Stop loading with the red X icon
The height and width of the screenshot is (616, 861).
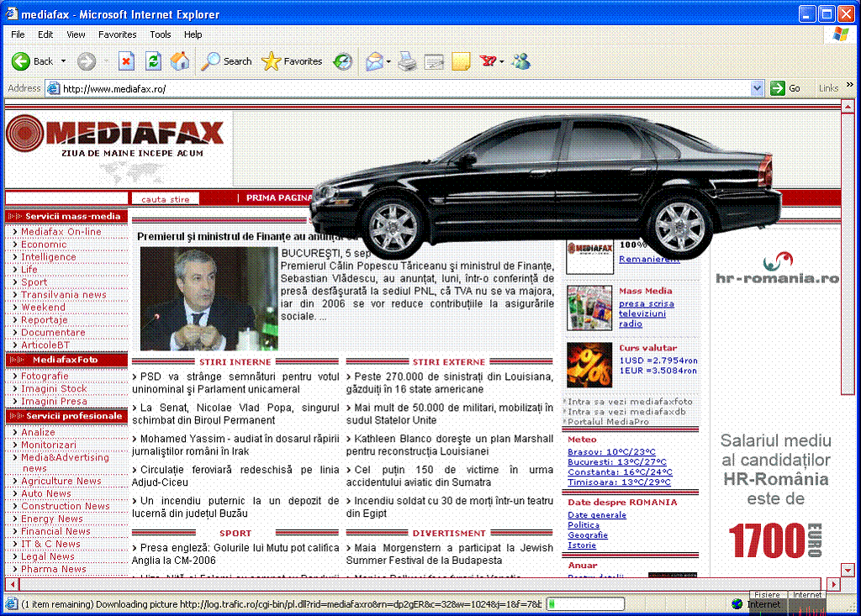(x=126, y=61)
